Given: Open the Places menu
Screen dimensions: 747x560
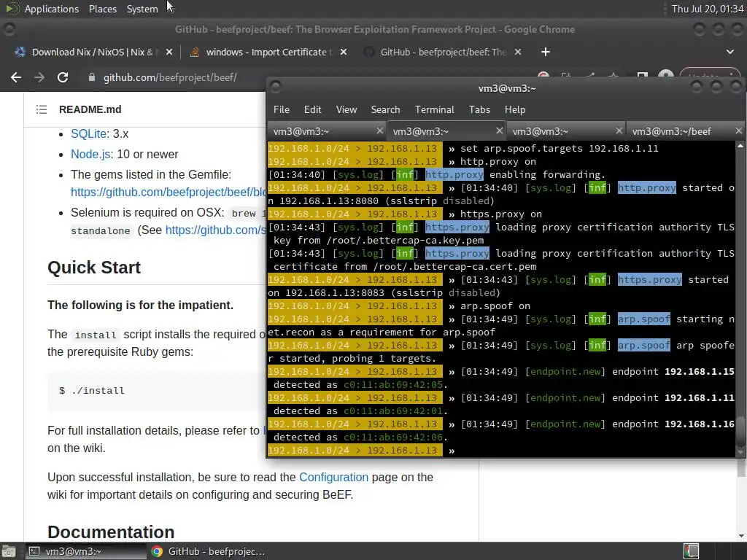Looking at the screenshot, I should pyautogui.click(x=102, y=9).
